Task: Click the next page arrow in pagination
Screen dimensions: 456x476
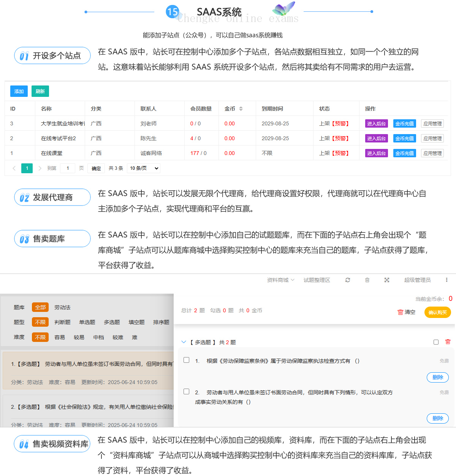Action: click(x=40, y=168)
